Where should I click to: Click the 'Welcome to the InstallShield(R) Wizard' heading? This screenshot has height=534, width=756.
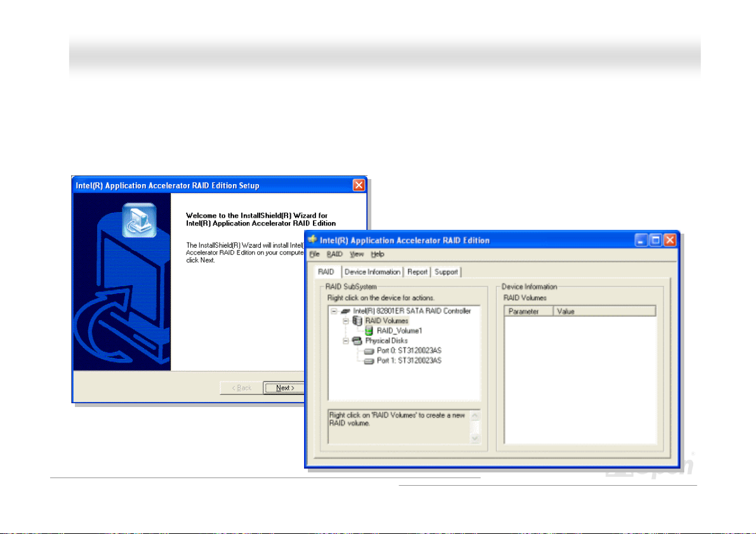[x=261, y=220]
